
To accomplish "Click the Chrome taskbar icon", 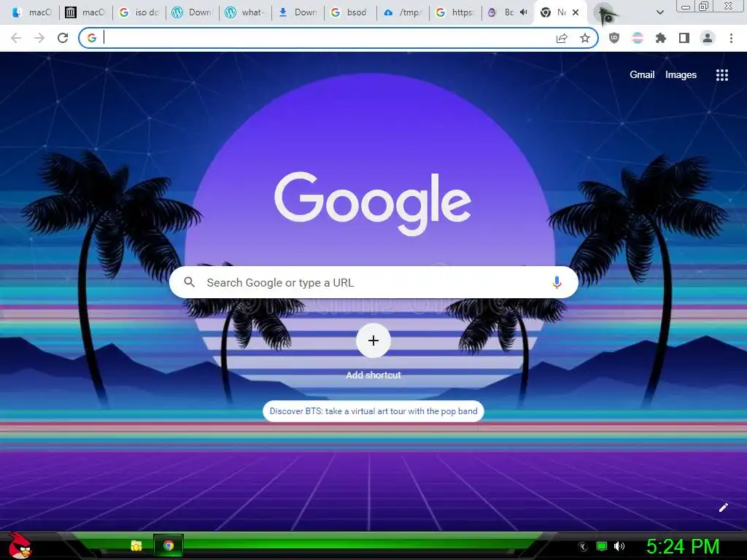I will click(x=169, y=545).
